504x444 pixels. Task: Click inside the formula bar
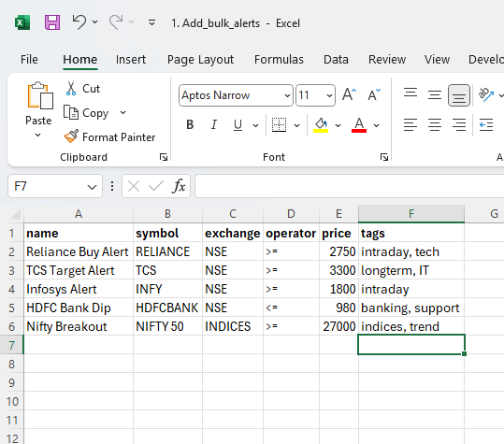click(350, 186)
